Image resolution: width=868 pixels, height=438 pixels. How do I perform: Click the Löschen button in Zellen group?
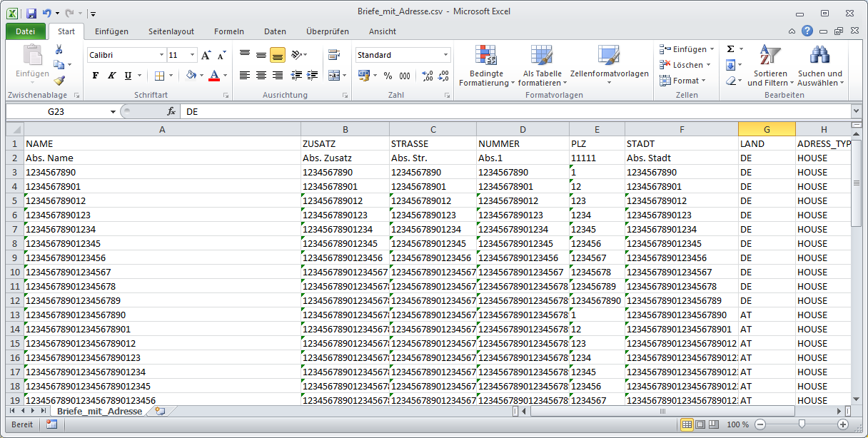coord(682,65)
